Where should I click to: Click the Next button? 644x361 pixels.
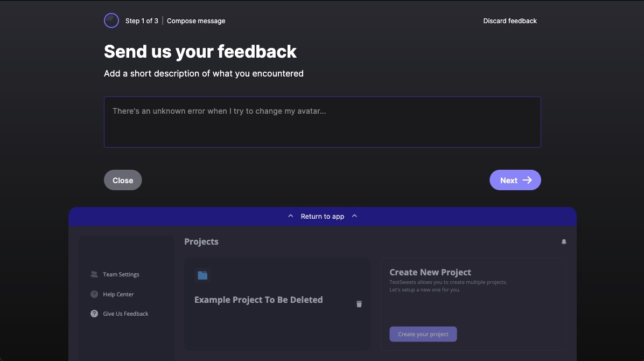pyautogui.click(x=515, y=180)
